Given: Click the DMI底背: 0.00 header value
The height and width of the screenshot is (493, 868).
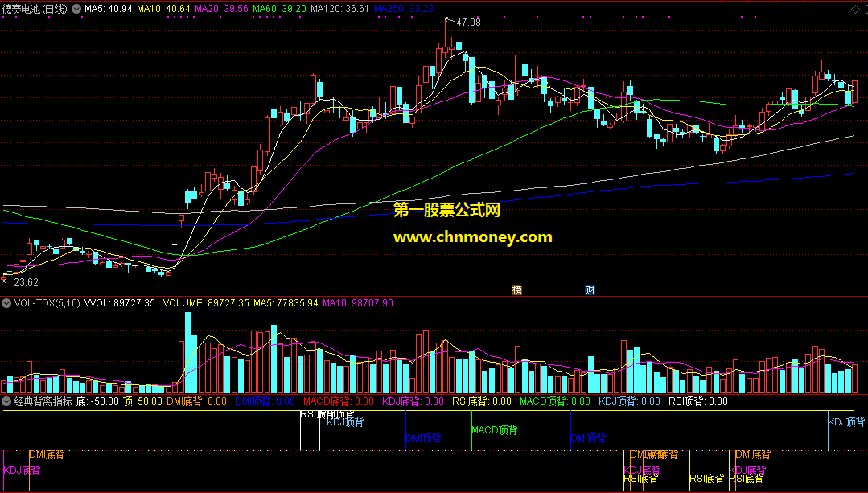Looking at the screenshot, I should 196,401.
